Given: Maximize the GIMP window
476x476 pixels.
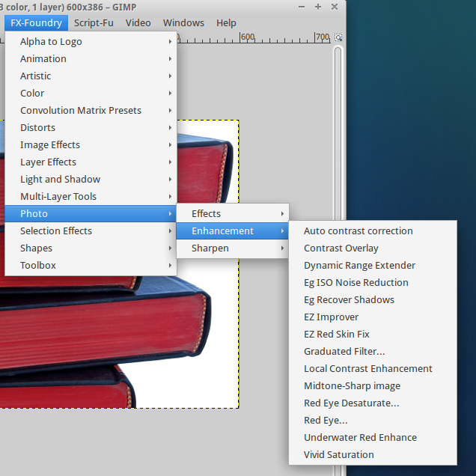Looking at the screenshot, I should tap(318, 7).
